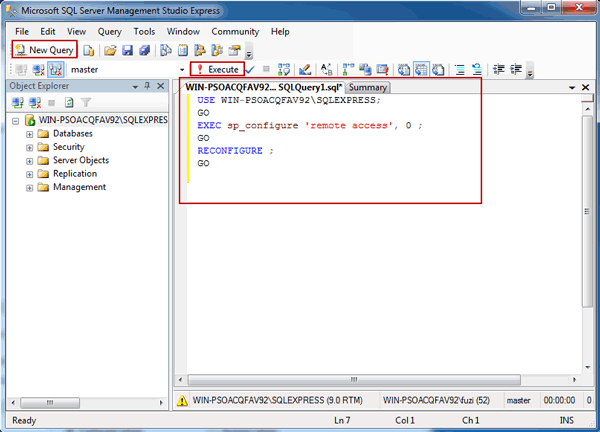The height and width of the screenshot is (432, 600).
Task: Switch to Results to Text
Action: [404, 70]
